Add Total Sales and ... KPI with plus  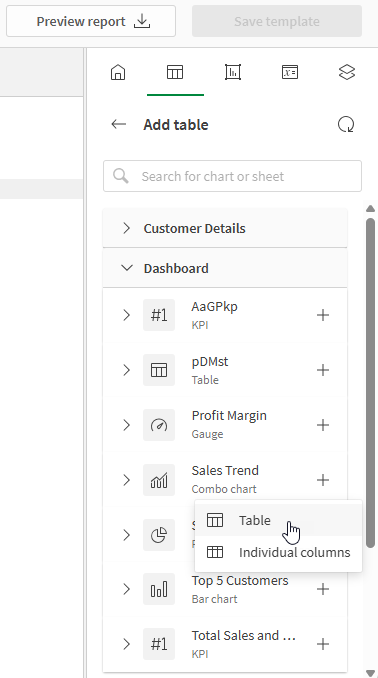(323, 644)
